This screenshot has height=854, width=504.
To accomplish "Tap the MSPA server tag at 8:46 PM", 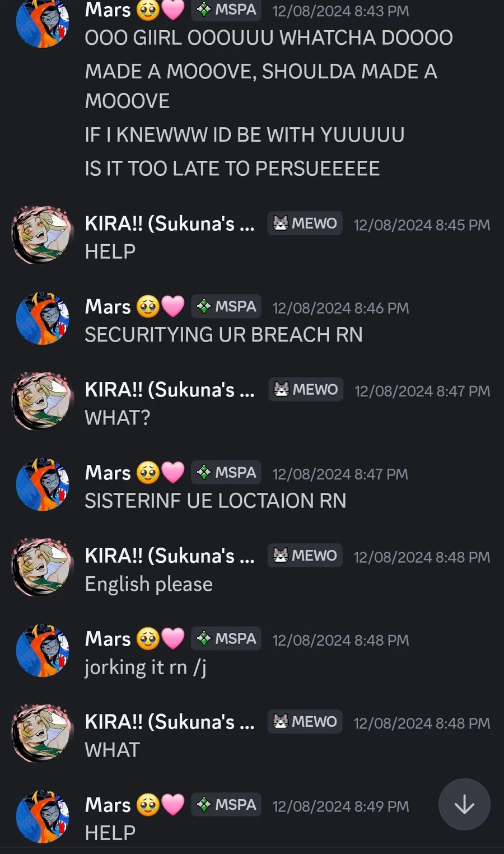I will 226,306.
